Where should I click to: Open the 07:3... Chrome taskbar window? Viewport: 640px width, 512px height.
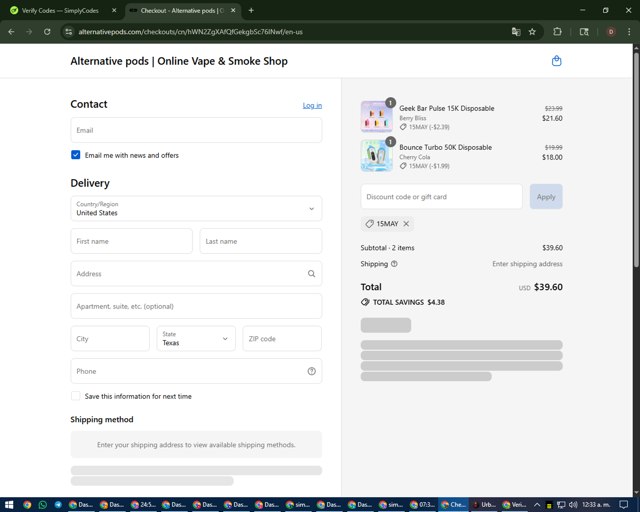click(x=422, y=505)
